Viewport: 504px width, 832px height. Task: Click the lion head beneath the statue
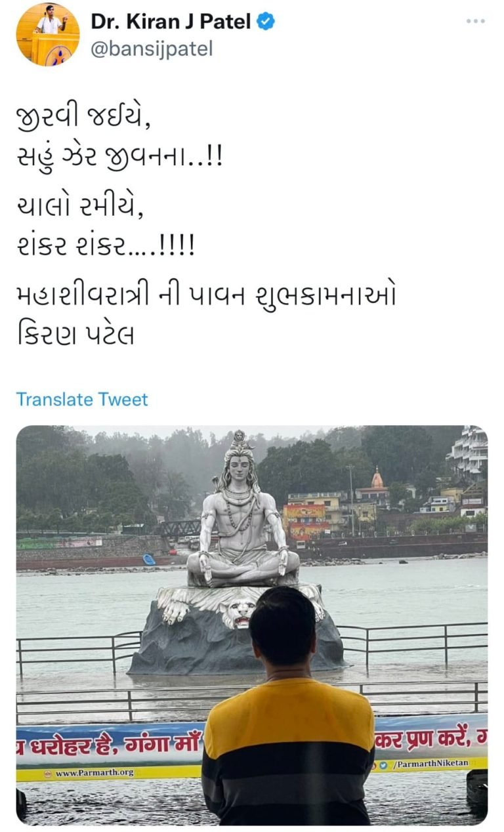tap(238, 608)
